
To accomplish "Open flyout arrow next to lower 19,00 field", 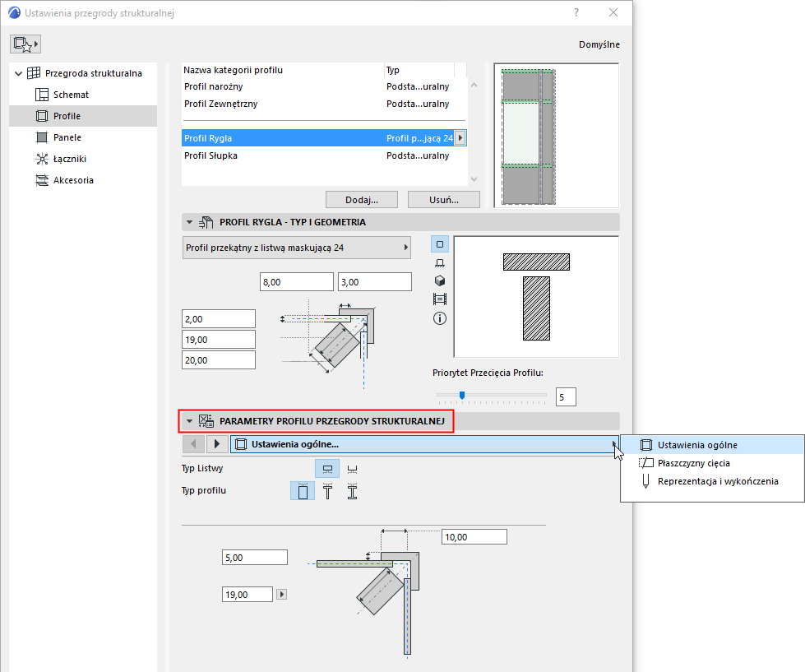I will [x=281, y=595].
